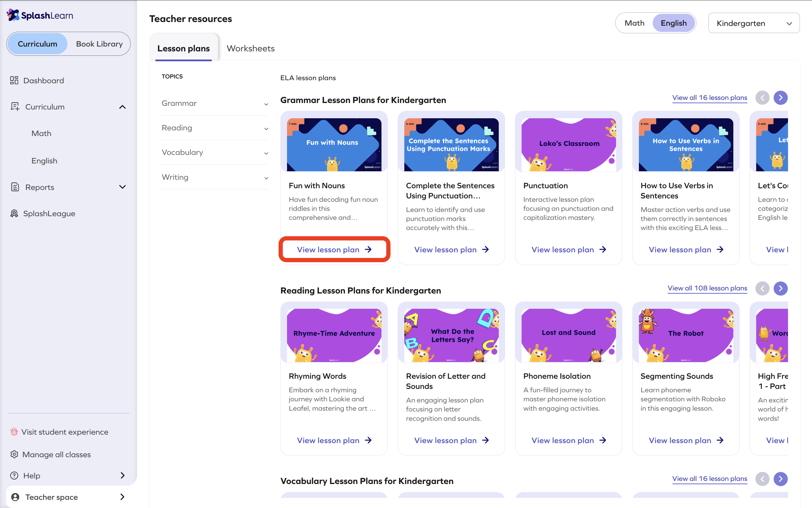Click the Punctuation card title
Screen dimensions: 812x508
click(545, 185)
